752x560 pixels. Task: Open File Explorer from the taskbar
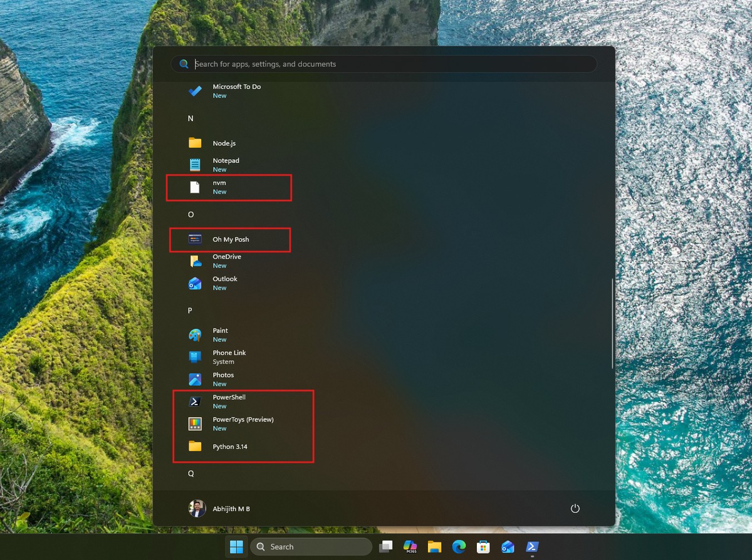pos(434,547)
